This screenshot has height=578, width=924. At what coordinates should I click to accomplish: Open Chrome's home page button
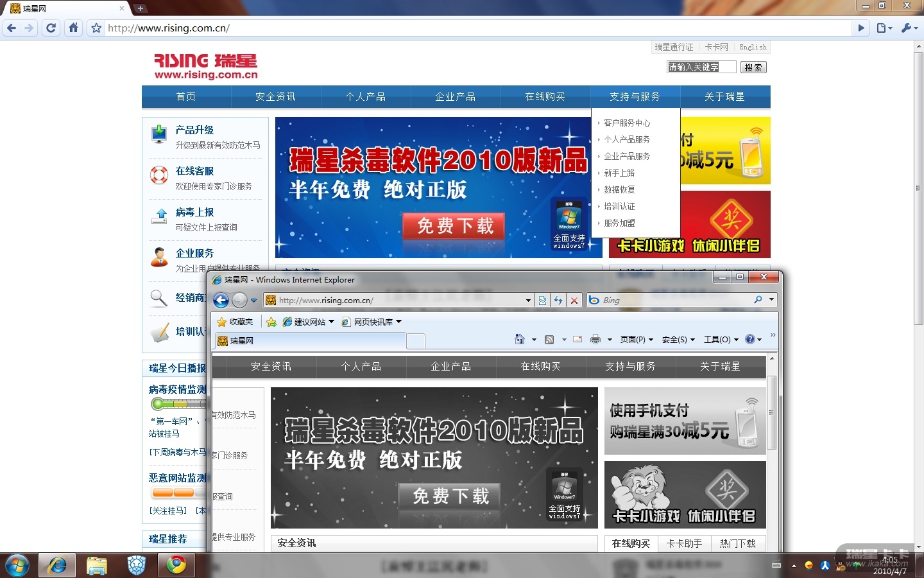[x=74, y=28]
